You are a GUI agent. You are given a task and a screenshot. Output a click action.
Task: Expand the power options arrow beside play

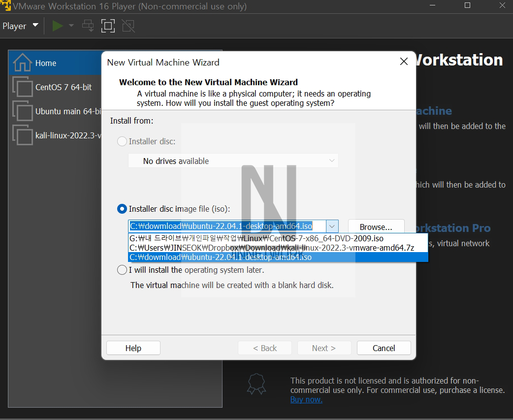click(x=71, y=26)
